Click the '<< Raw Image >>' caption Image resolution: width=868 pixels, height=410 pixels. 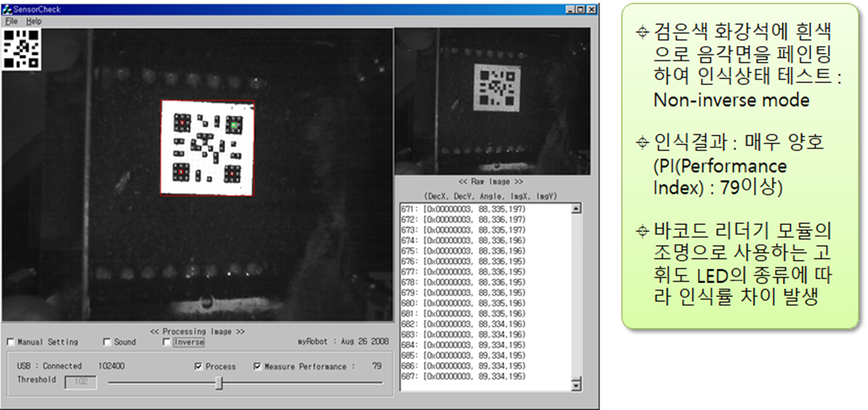pos(490,181)
